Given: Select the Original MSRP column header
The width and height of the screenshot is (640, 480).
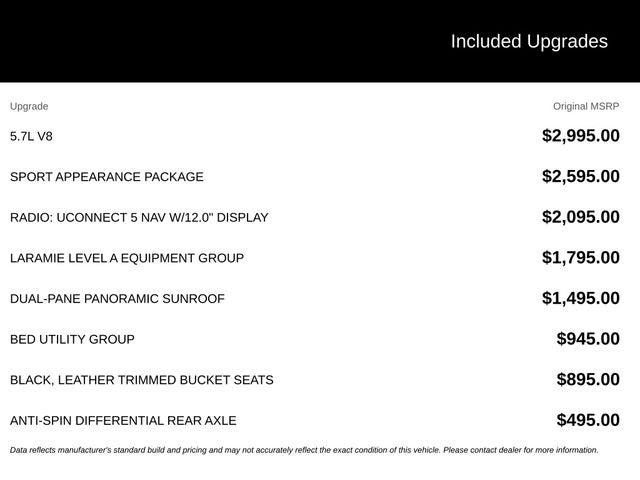Looking at the screenshot, I should click(586, 107).
